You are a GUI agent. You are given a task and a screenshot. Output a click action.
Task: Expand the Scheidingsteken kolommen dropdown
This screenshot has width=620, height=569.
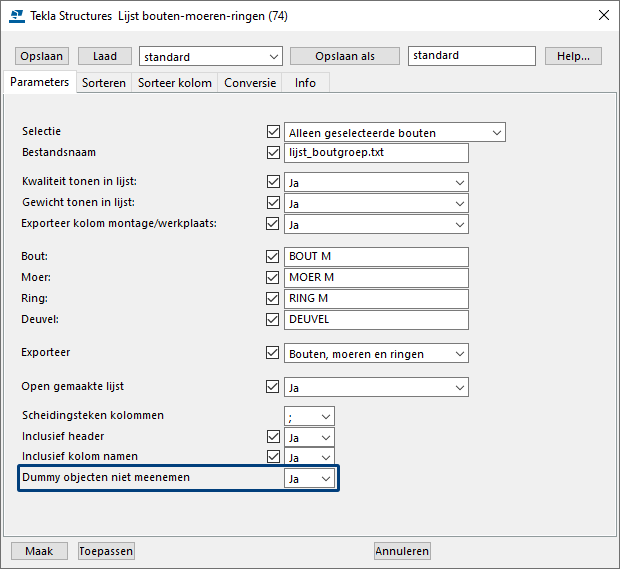pyautogui.click(x=310, y=416)
